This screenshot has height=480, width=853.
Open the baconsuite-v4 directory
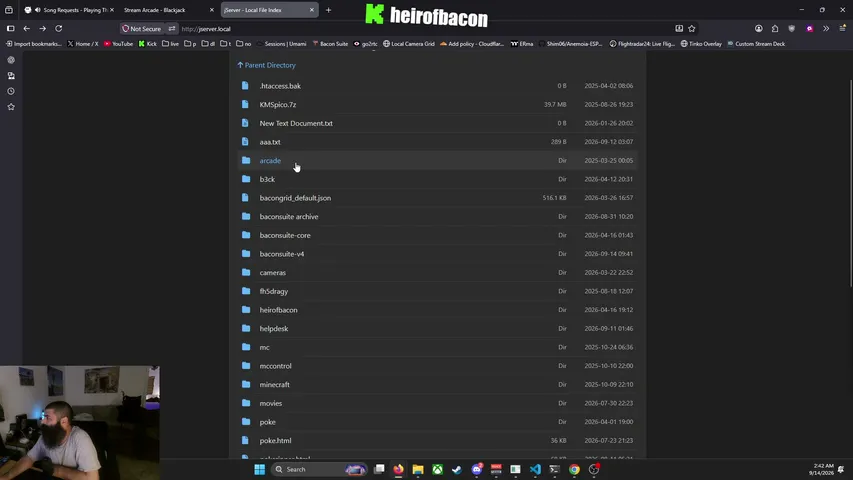(282, 254)
